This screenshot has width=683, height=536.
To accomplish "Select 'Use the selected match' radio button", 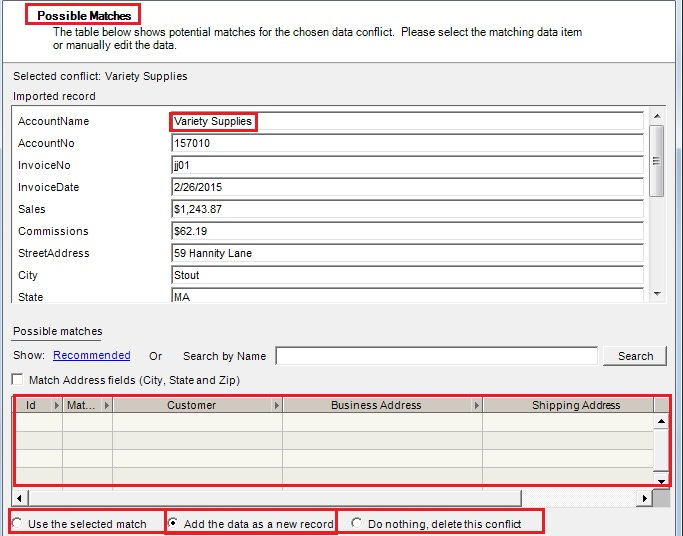I will point(17,523).
